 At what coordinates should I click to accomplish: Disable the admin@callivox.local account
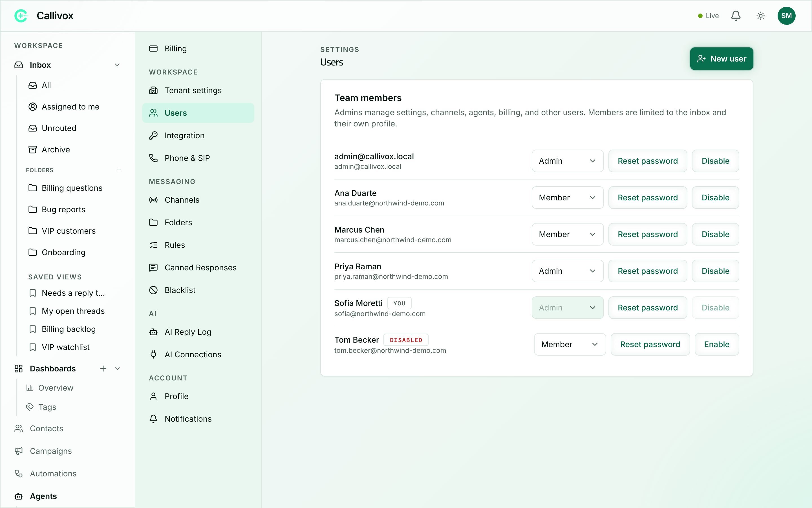pos(715,161)
